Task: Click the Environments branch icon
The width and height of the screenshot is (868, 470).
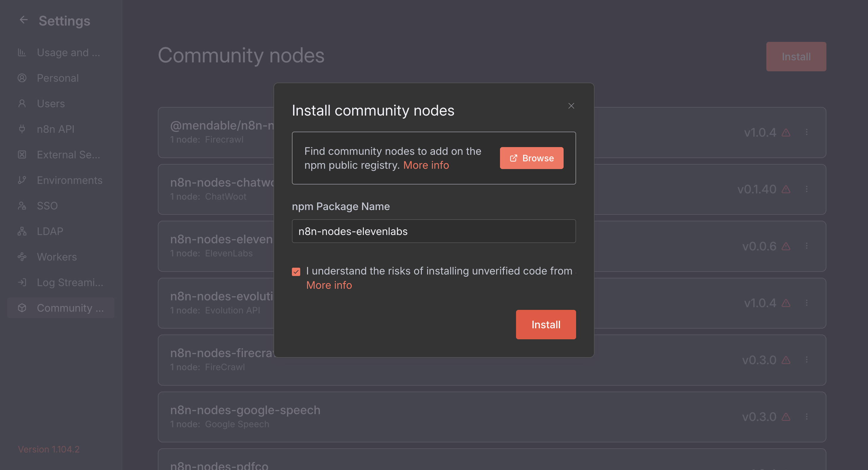Action: click(x=22, y=180)
